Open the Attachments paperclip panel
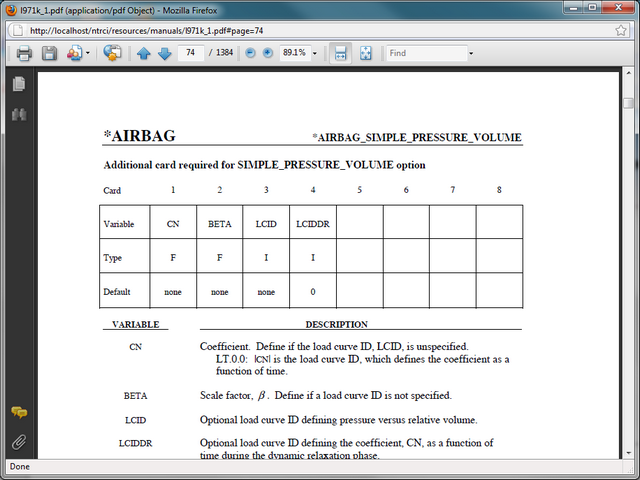The height and width of the screenshot is (480, 640). [18, 441]
